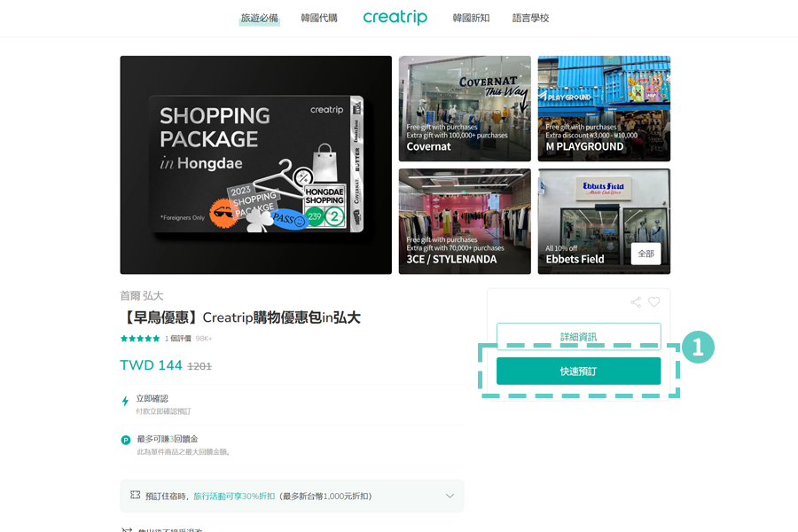
Task: Select the 旅遊必備 navigation tab
Action: point(259,16)
